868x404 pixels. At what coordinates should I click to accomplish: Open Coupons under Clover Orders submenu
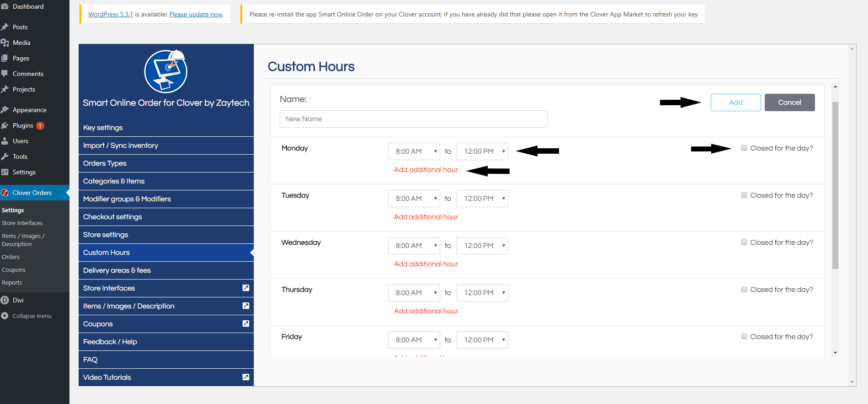point(14,270)
